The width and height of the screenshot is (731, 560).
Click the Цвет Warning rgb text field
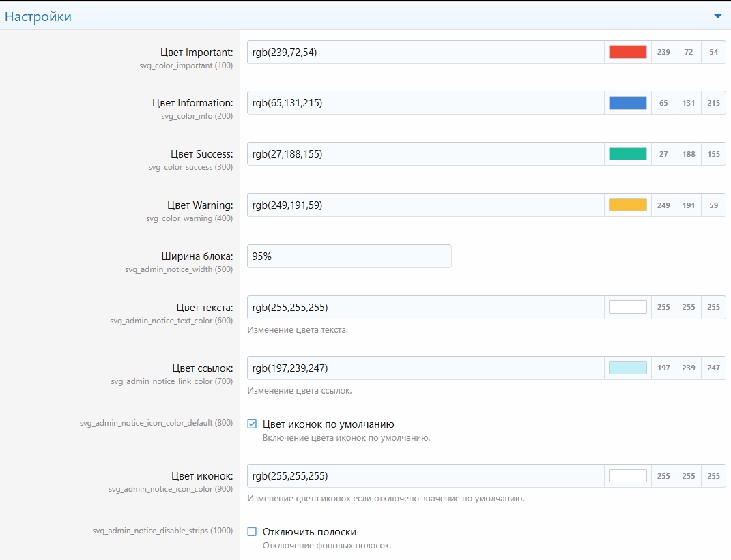click(x=425, y=205)
